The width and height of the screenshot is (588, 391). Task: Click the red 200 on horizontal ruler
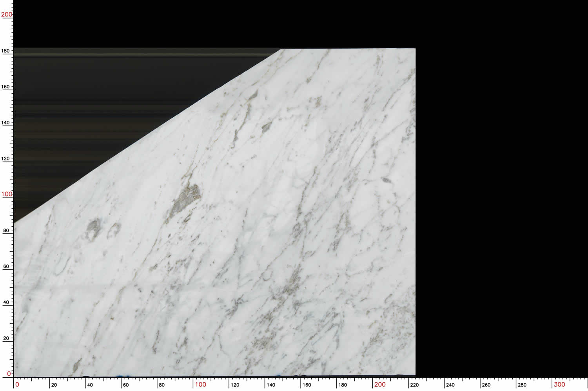[x=379, y=384]
